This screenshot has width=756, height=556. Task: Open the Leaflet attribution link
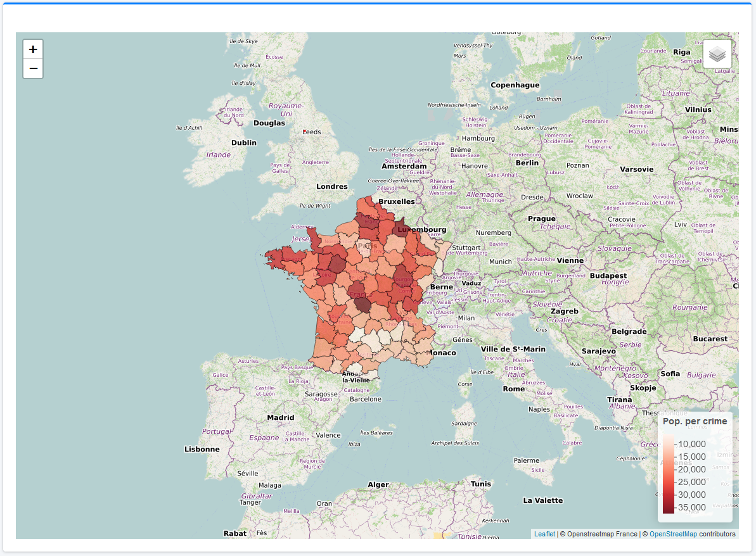click(x=544, y=534)
